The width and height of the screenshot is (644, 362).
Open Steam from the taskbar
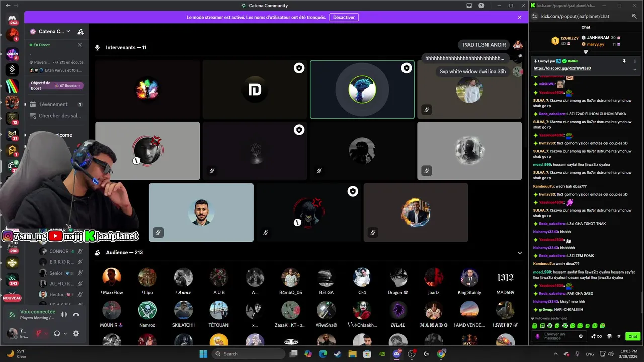tap(338, 354)
